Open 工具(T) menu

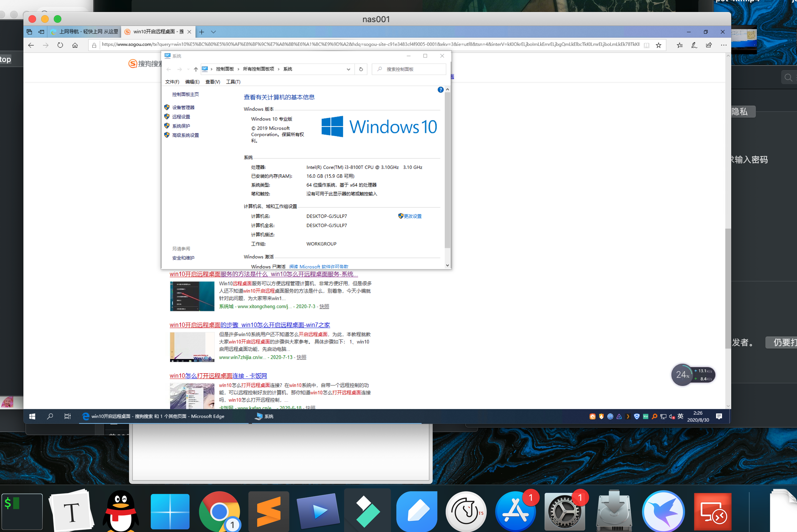coord(233,82)
